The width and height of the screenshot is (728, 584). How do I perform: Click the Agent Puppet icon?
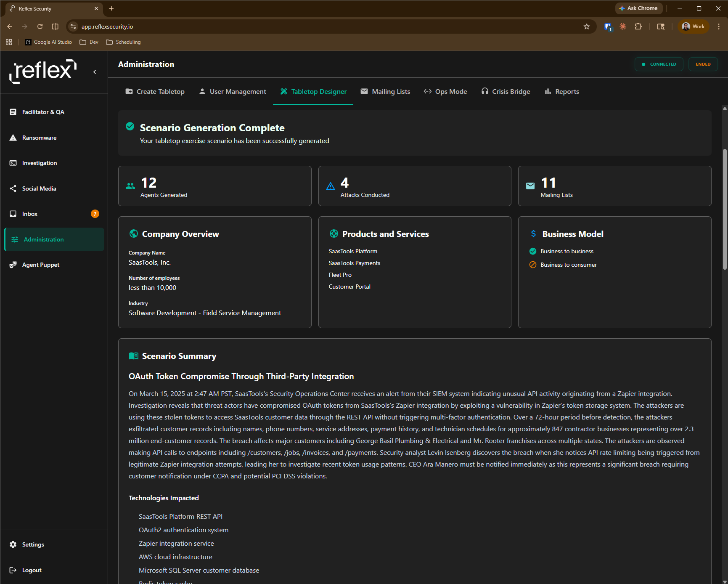pos(13,265)
